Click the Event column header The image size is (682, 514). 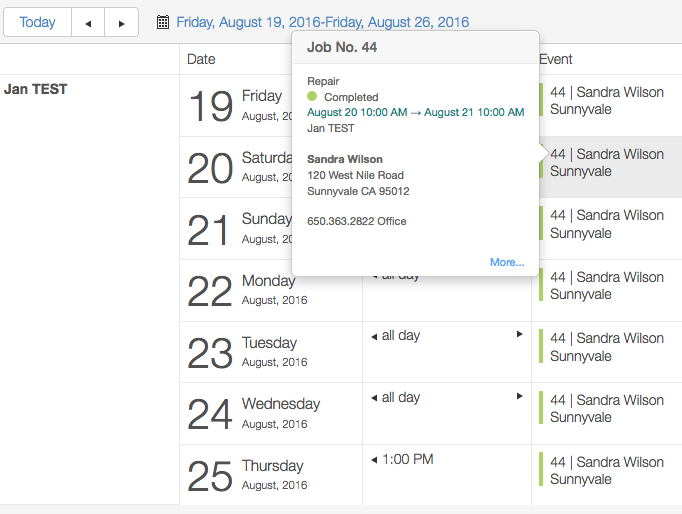556,59
